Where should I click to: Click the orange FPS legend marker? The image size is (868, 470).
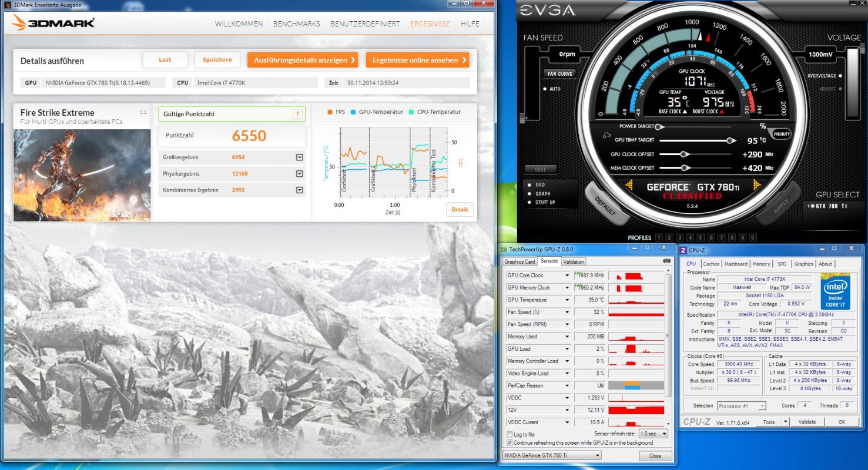click(330, 112)
